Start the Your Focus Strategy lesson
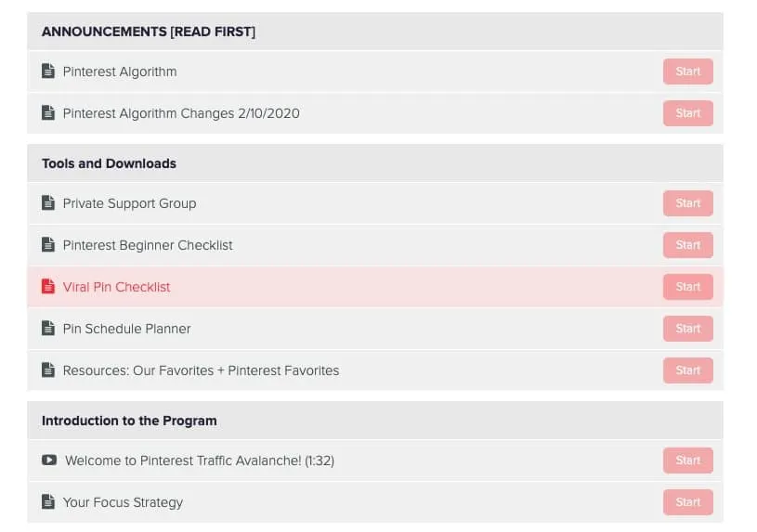The width and height of the screenshot is (757, 532). 688,502
